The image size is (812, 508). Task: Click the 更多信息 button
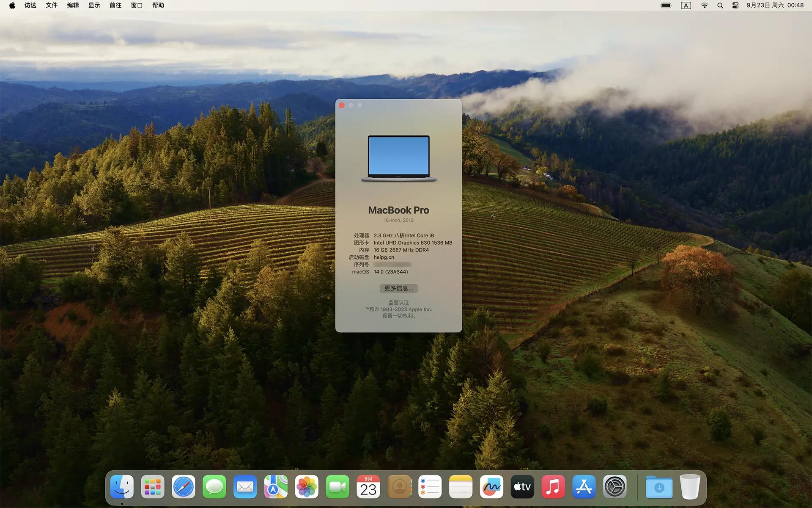pos(398,288)
